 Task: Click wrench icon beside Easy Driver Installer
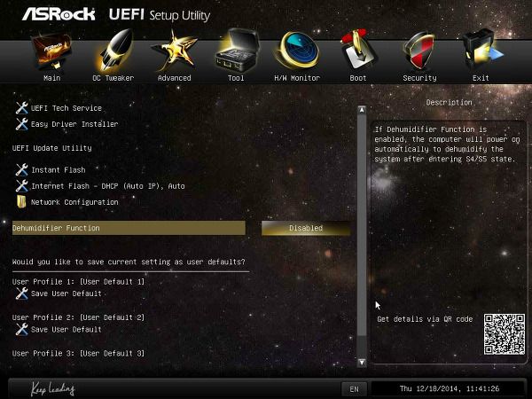click(x=21, y=124)
